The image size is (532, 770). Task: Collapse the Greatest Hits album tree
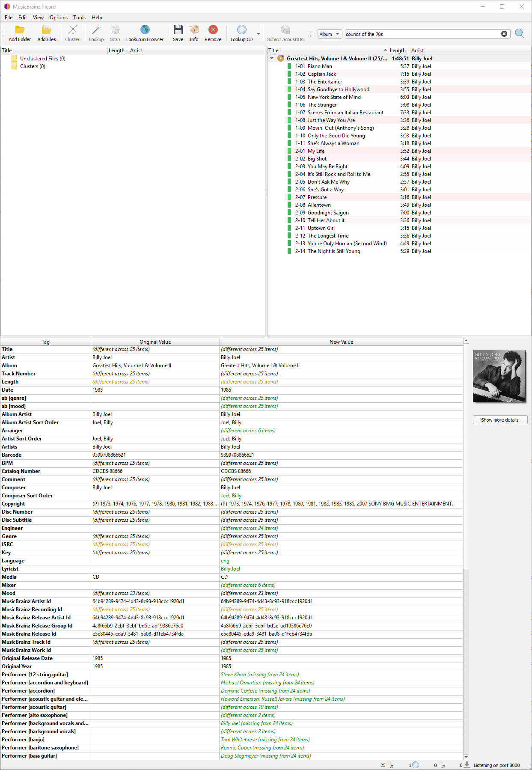click(x=272, y=59)
